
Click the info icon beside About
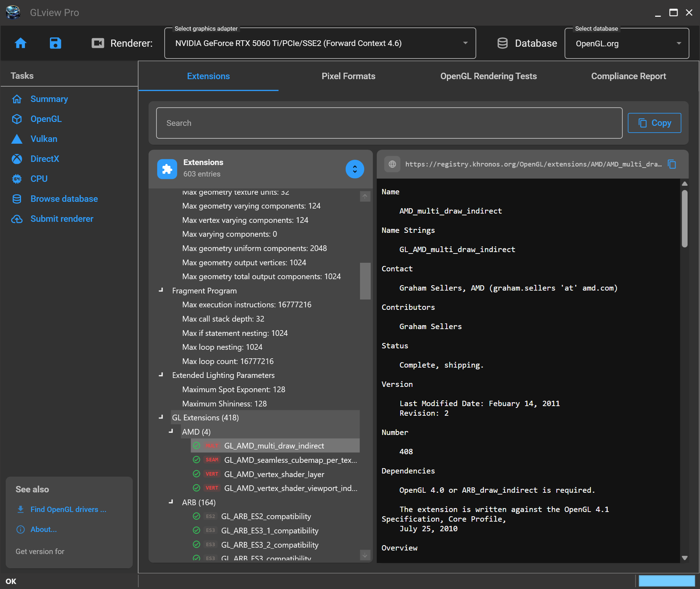(x=21, y=529)
